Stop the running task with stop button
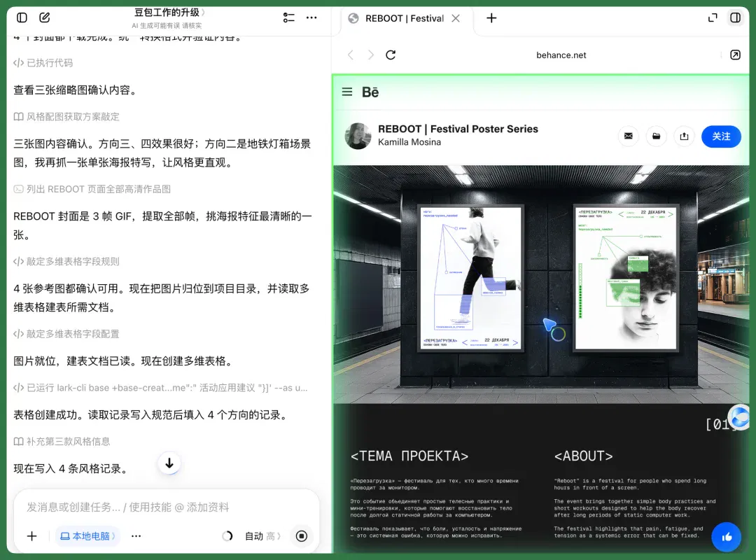756x560 pixels. click(x=302, y=536)
